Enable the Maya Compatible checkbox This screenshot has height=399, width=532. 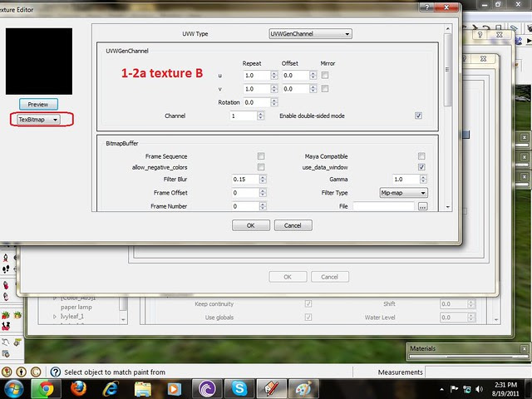(x=421, y=156)
